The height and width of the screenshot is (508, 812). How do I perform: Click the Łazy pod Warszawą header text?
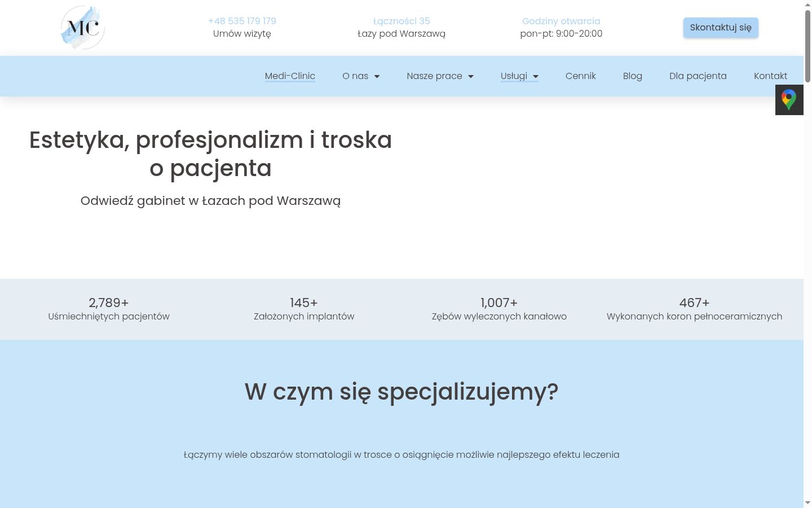pos(401,34)
